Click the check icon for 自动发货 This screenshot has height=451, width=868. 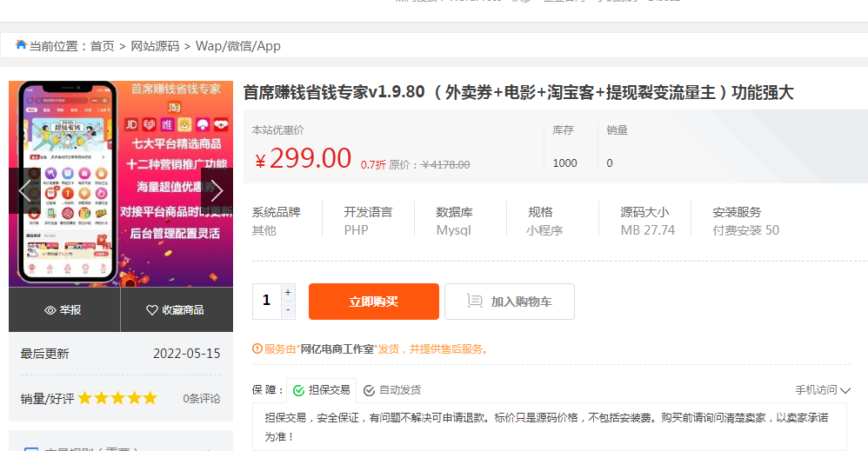pyautogui.click(x=369, y=391)
